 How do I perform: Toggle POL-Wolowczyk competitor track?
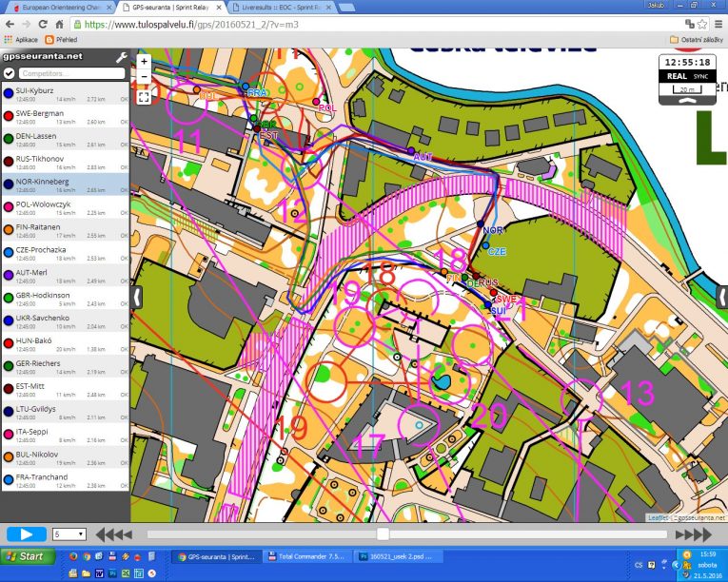point(65,207)
